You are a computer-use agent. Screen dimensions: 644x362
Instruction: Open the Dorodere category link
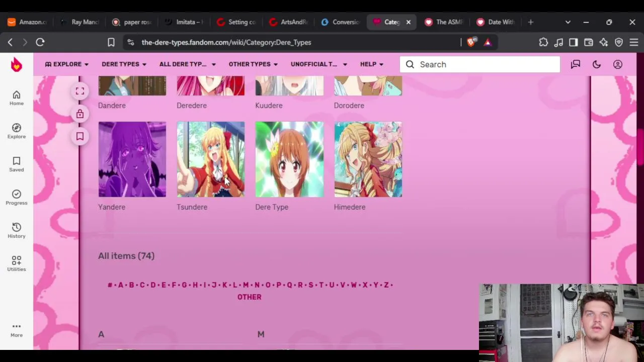(349, 106)
